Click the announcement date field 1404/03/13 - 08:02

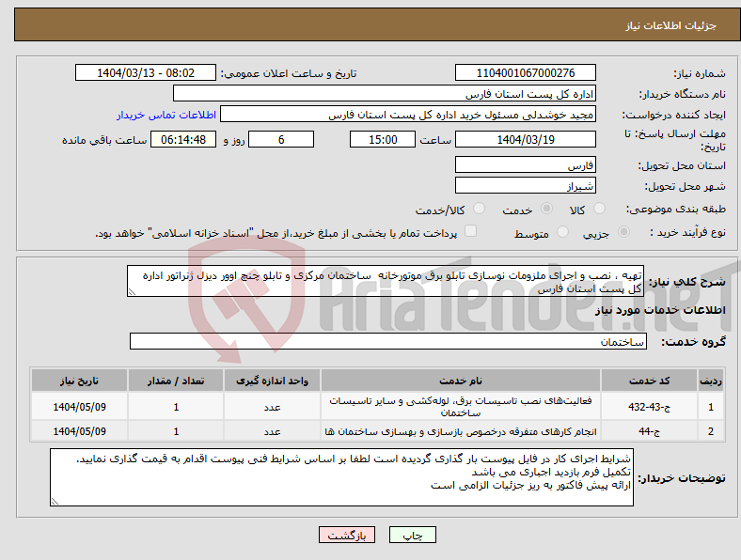146,72
